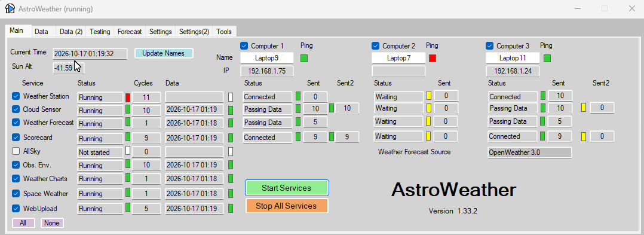Click the Weather Forecast Source label
This screenshot has width=644, height=235.
point(415,152)
